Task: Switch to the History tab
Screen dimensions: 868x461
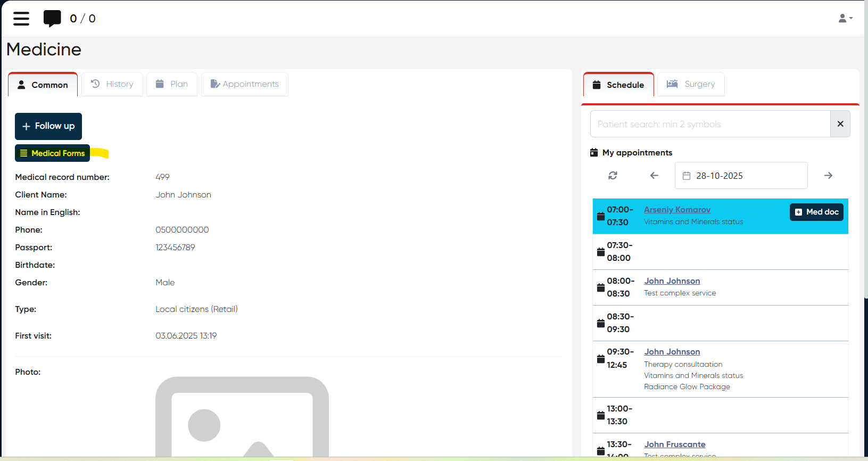Action: coord(112,84)
